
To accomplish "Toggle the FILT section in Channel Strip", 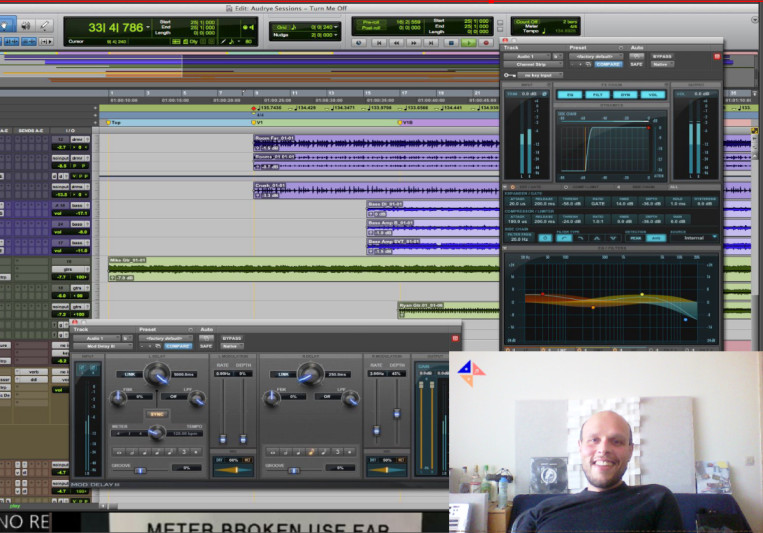I will point(597,95).
